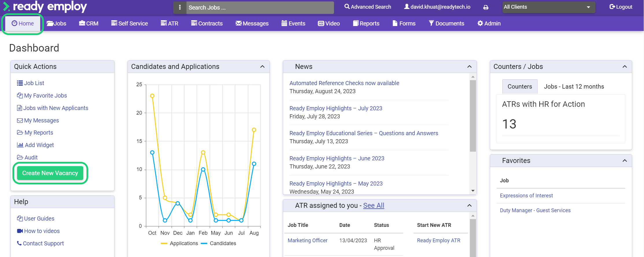Click the News panel scrollbar down arrow
This screenshot has width=644, height=257.
click(473, 191)
